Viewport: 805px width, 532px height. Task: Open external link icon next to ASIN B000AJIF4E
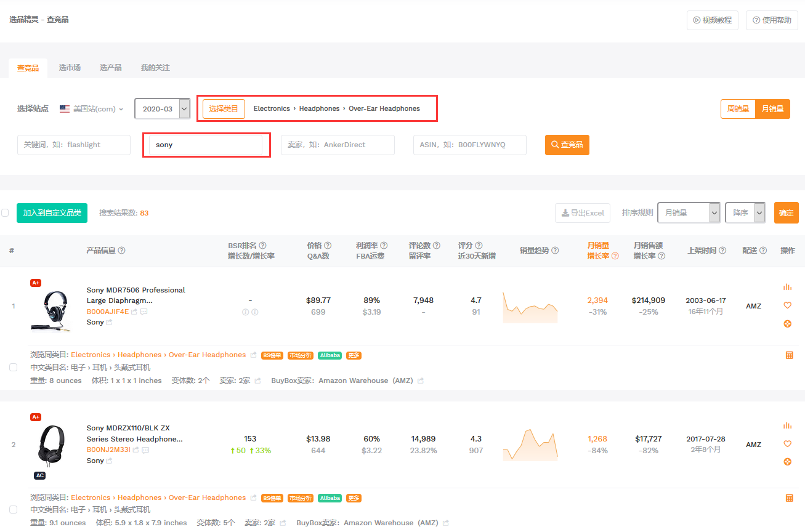pos(134,312)
